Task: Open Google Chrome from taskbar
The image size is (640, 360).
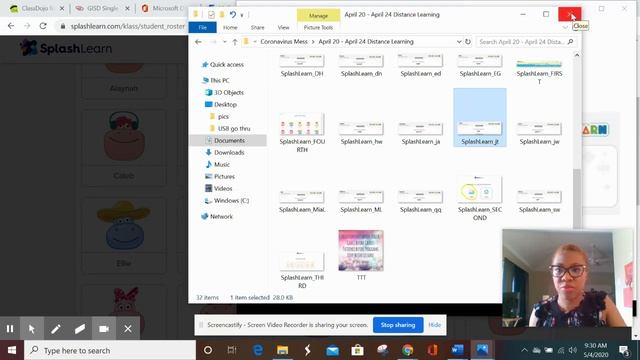Action: (407, 350)
